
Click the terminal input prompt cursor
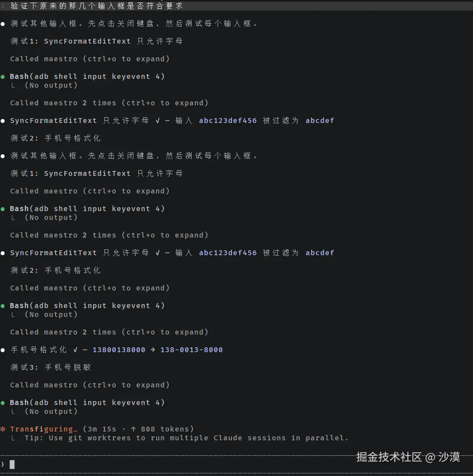12,464
